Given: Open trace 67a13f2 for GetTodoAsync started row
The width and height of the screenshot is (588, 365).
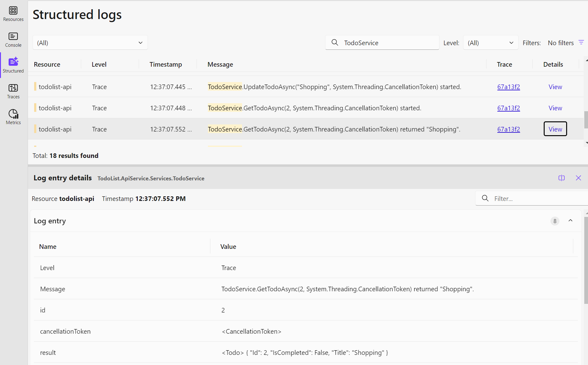Looking at the screenshot, I should coord(508,108).
